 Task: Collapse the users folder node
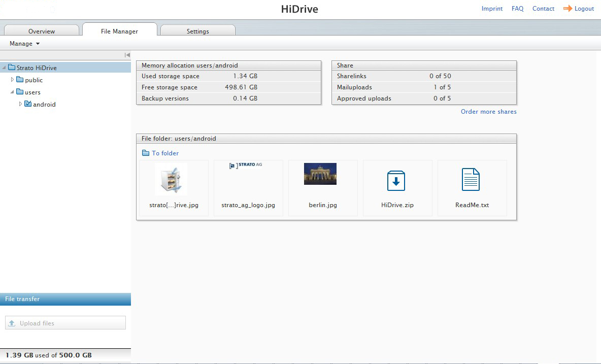12,91
